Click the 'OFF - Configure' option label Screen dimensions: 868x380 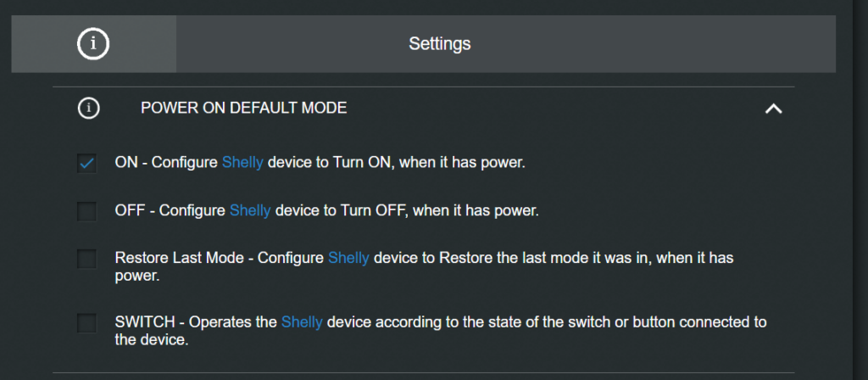[x=170, y=210]
